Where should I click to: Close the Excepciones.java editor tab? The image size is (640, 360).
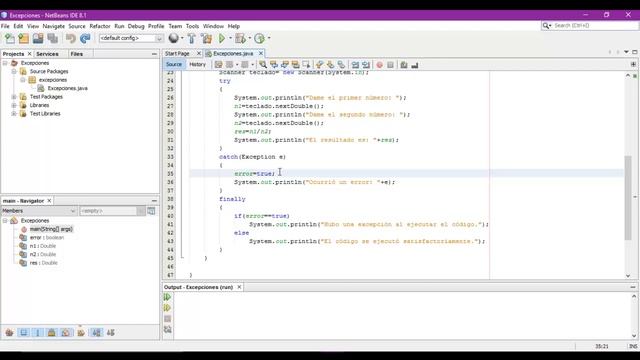click(261, 53)
